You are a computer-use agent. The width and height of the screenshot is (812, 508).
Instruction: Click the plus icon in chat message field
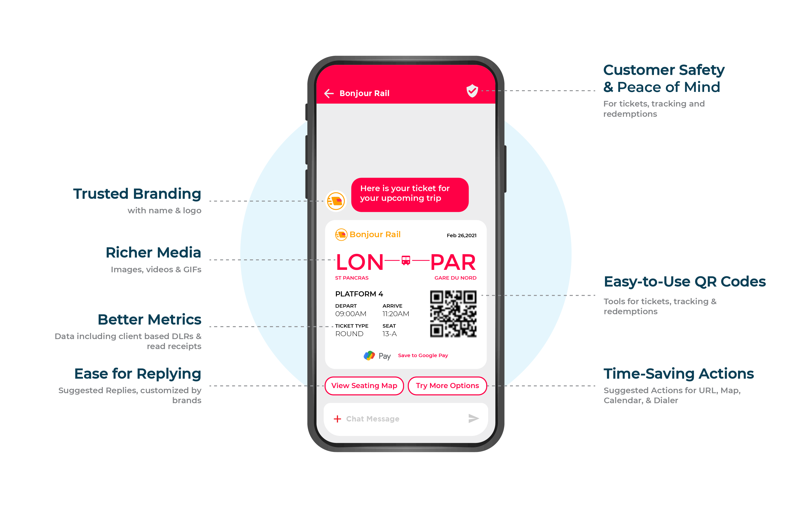click(338, 417)
